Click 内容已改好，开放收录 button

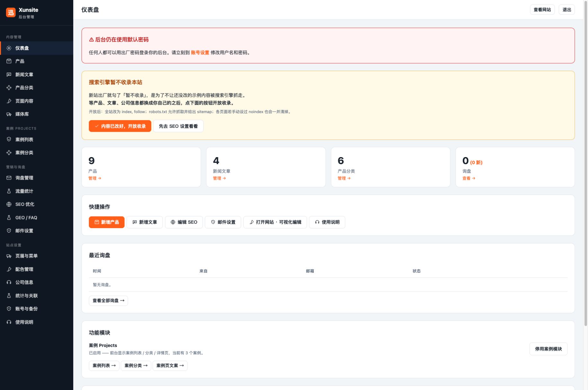120,126
